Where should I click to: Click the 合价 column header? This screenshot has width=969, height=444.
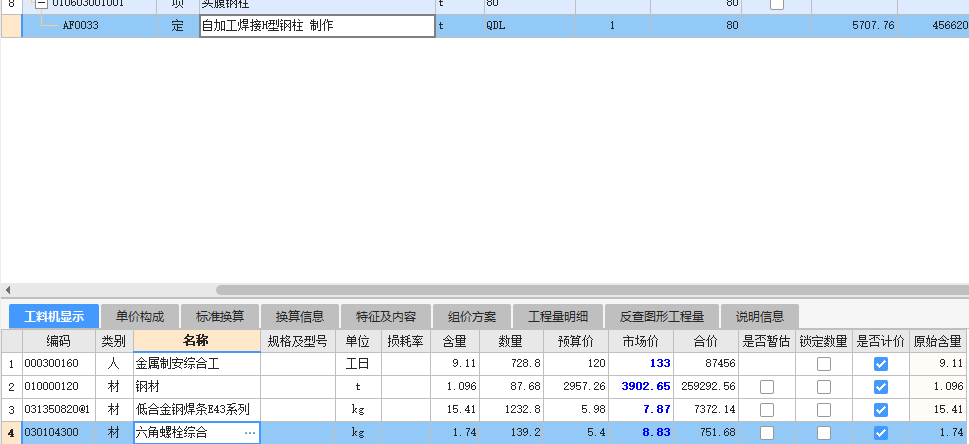click(x=706, y=341)
